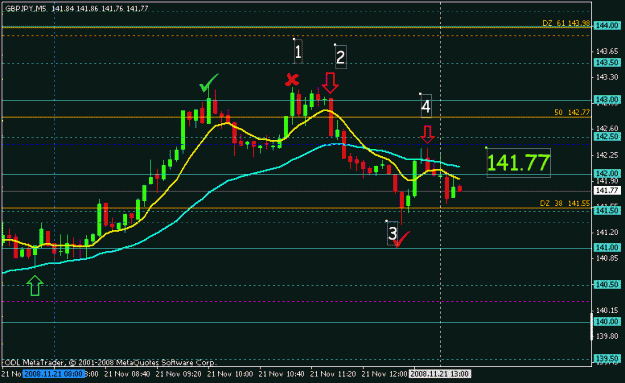Click the 141.00 price level tag
Image resolution: width=625 pixels, height=383 pixels.
[607, 247]
